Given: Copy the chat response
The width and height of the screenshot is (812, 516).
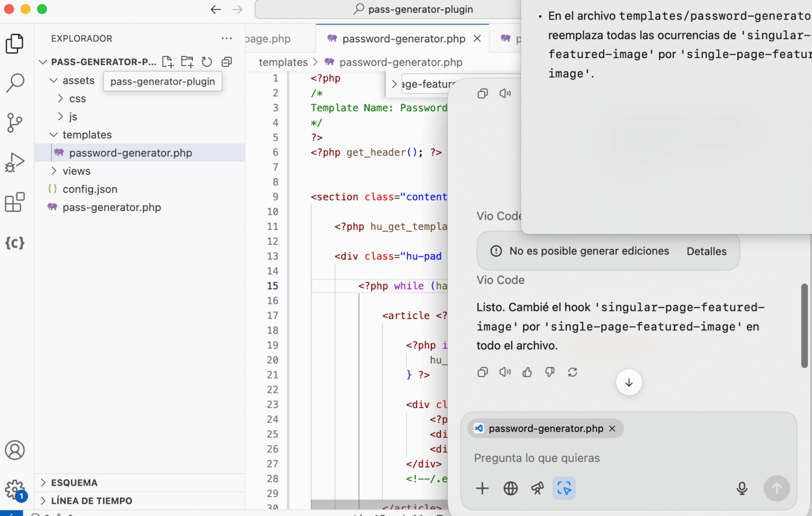Looking at the screenshot, I should [x=482, y=372].
